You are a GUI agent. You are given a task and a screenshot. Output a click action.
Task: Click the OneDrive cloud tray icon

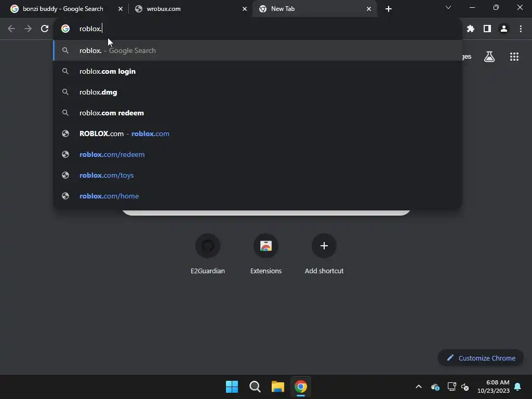tap(435, 387)
